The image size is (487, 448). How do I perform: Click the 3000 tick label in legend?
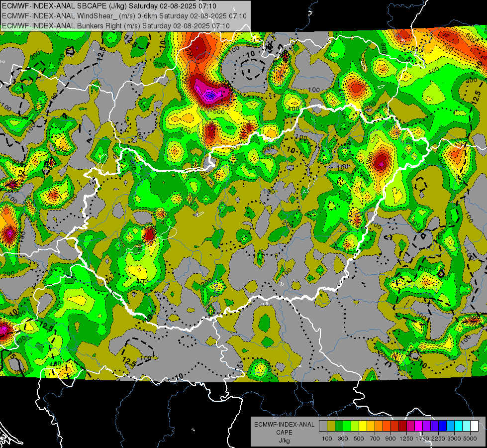pos(454,439)
